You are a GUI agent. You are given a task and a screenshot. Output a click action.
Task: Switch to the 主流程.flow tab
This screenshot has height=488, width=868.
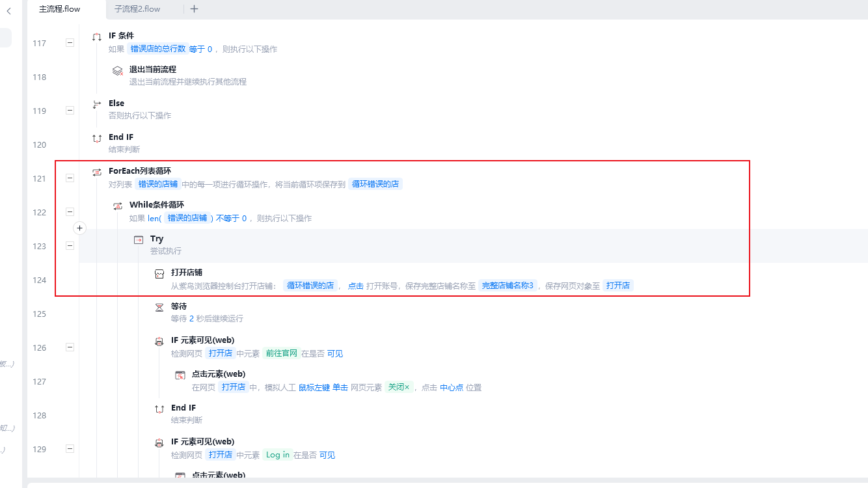pyautogui.click(x=60, y=9)
